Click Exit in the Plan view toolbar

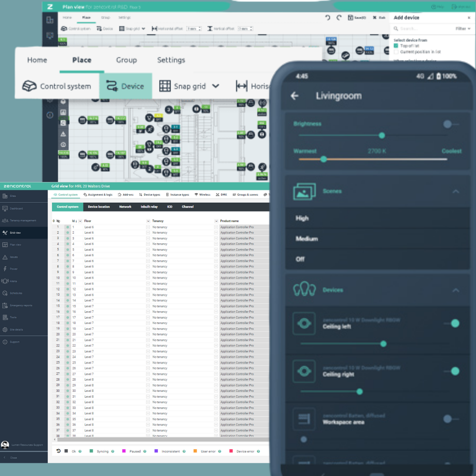point(379,18)
